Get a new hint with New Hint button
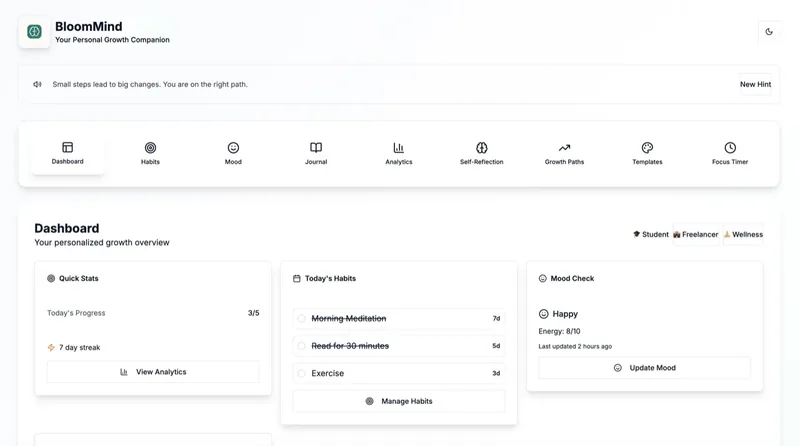The height and width of the screenshot is (446, 800). (x=755, y=84)
